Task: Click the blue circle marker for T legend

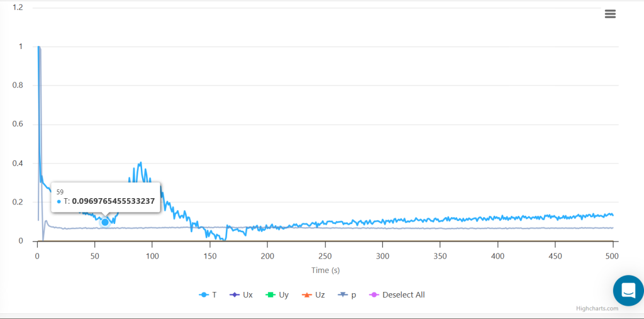Action: (204, 294)
